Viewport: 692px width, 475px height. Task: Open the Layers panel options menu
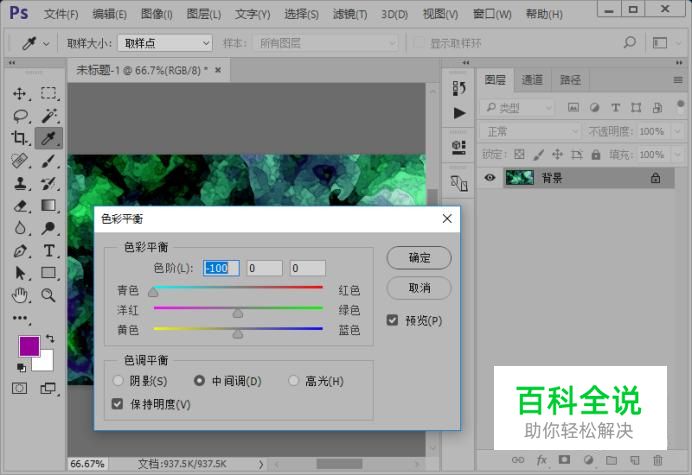click(678, 80)
